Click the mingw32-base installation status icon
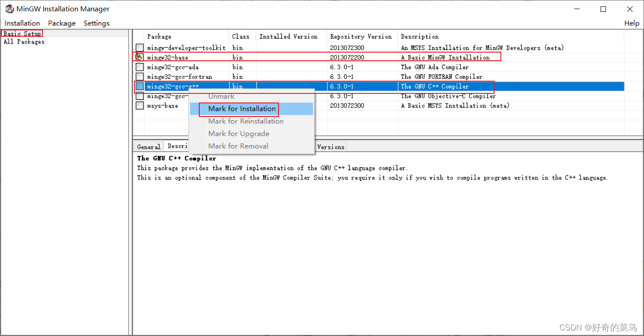Image resolution: width=644 pixels, height=336 pixels. pyautogui.click(x=139, y=57)
